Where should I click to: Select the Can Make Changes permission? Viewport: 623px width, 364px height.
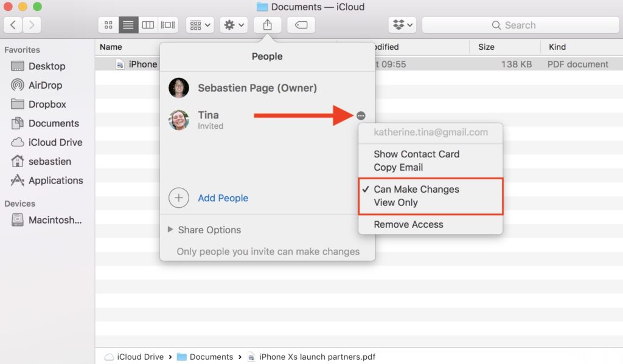click(416, 190)
